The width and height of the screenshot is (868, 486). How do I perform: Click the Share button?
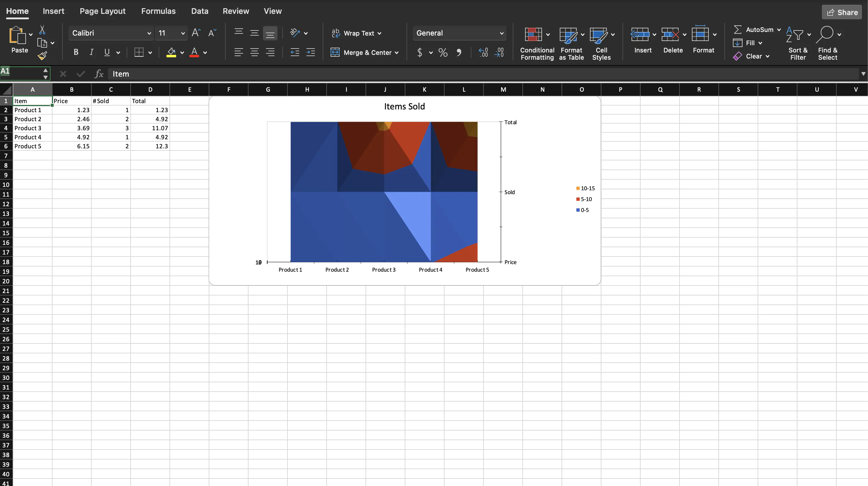pos(841,12)
